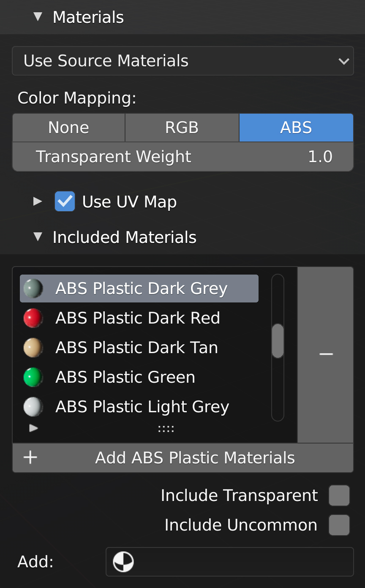Screen dimensions: 365x588
Task: Enable Include Uncommon checkbox
Action: pos(339,525)
